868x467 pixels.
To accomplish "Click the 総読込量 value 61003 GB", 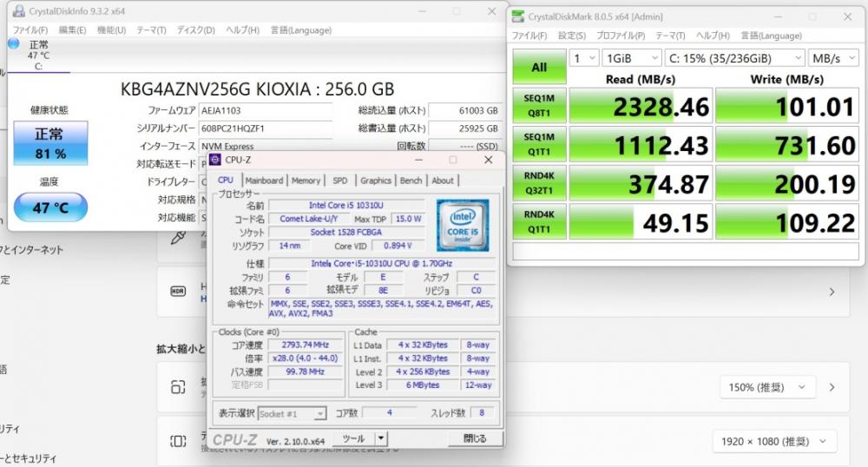I will pos(464,110).
